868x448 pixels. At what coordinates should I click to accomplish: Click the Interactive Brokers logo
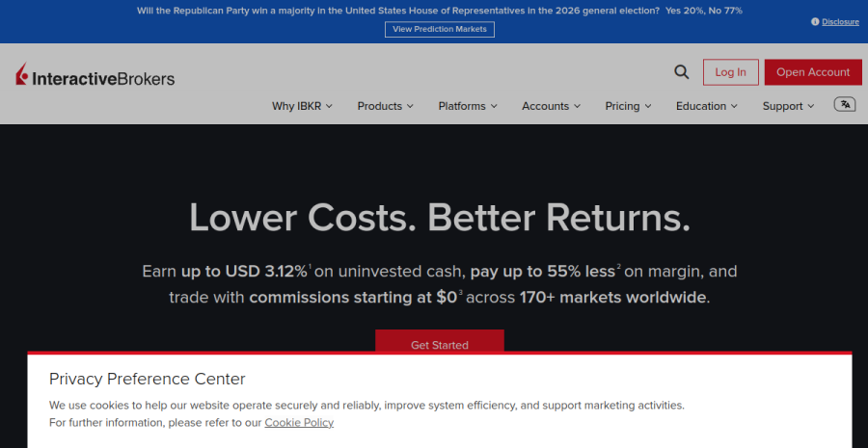coord(95,75)
